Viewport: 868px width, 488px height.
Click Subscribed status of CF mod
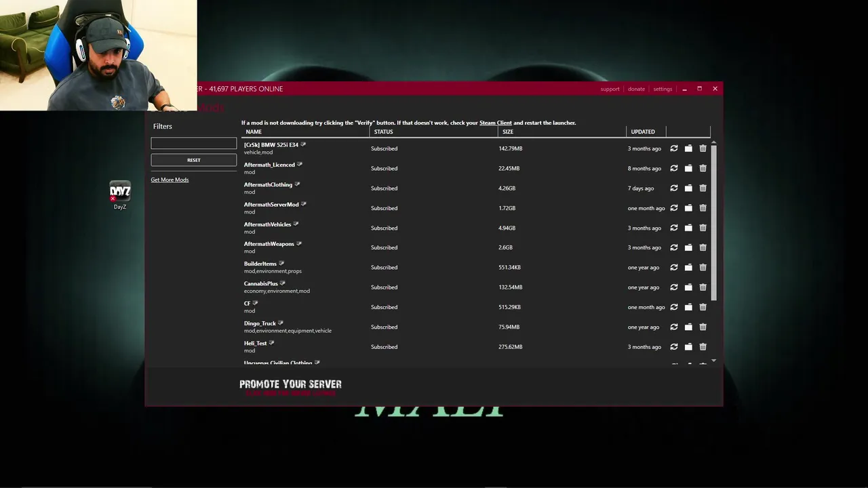tap(384, 307)
